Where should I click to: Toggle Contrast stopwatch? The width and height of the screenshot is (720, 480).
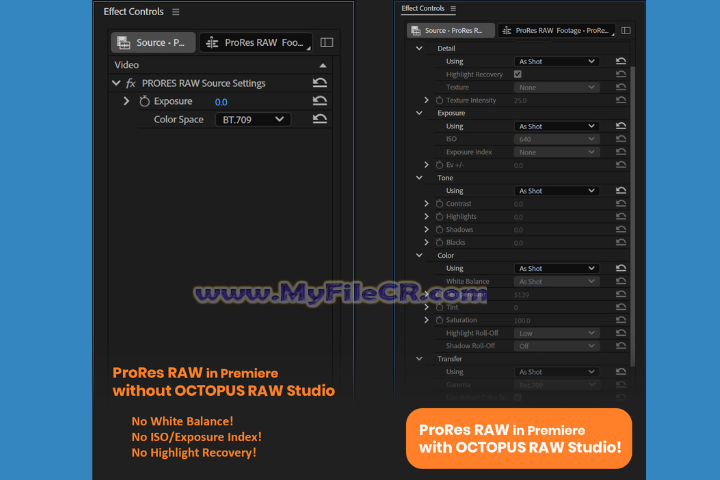[x=439, y=203]
